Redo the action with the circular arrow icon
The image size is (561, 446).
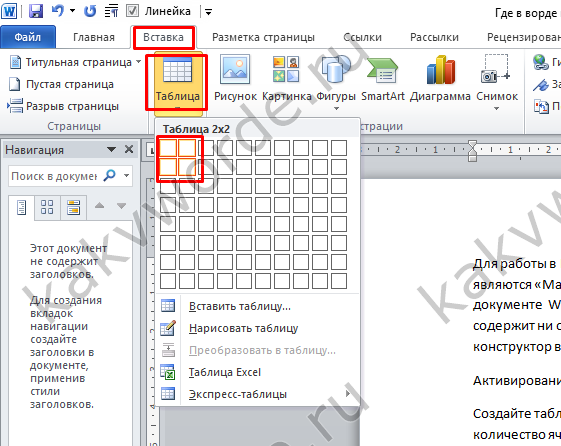tap(89, 11)
